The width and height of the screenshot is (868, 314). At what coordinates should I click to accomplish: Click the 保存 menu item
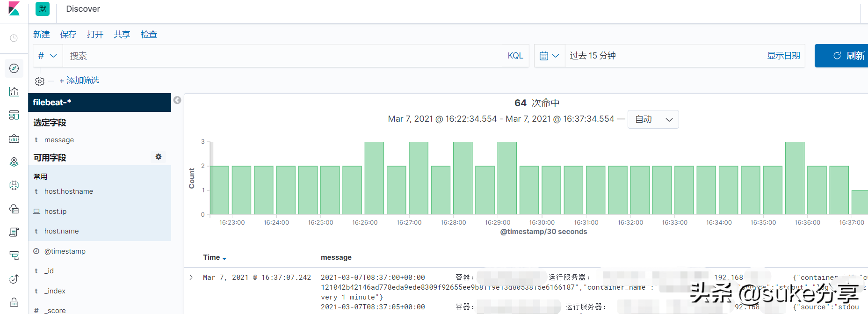tap(68, 35)
